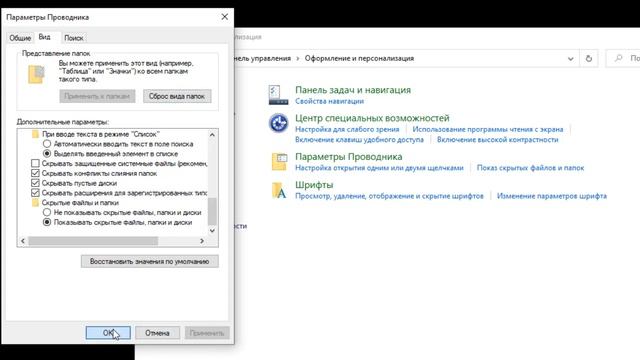Select Выделять введенный элемент в списке
Image resolution: width=640 pixels, height=360 pixels.
47,154
